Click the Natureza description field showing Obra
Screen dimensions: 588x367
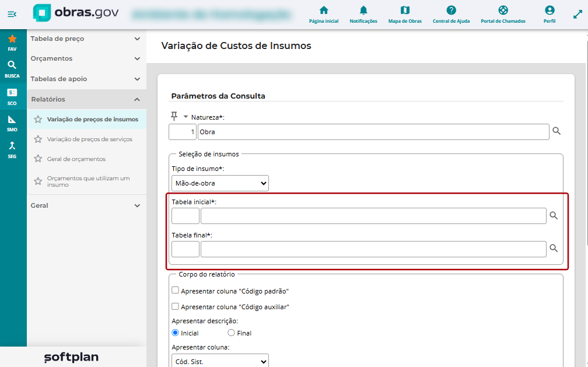click(373, 132)
